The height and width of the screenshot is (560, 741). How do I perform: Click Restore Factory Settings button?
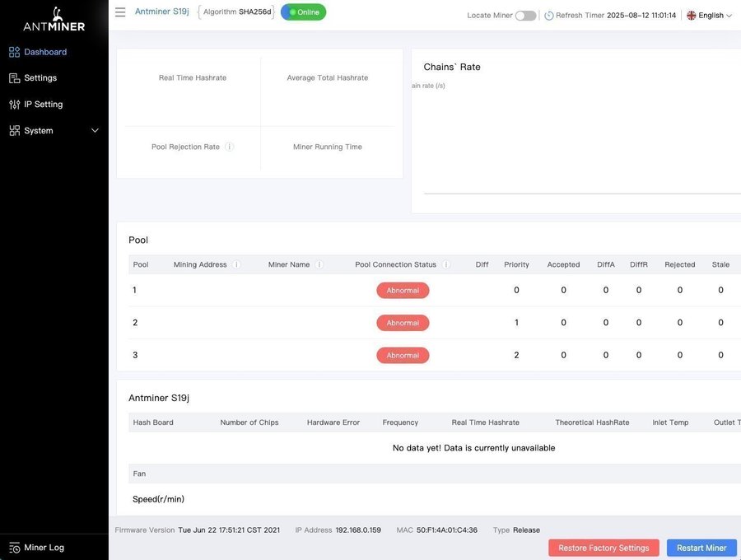click(604, 548)
